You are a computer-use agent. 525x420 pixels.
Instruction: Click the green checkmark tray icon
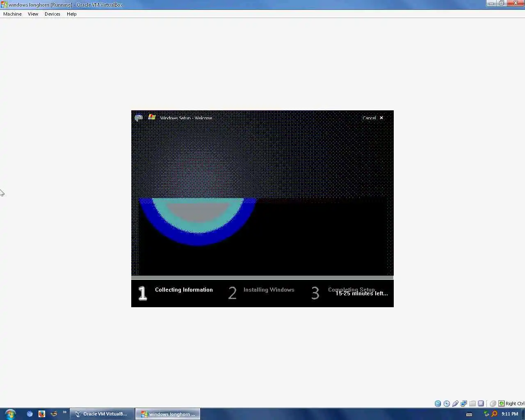pos(486,414)
